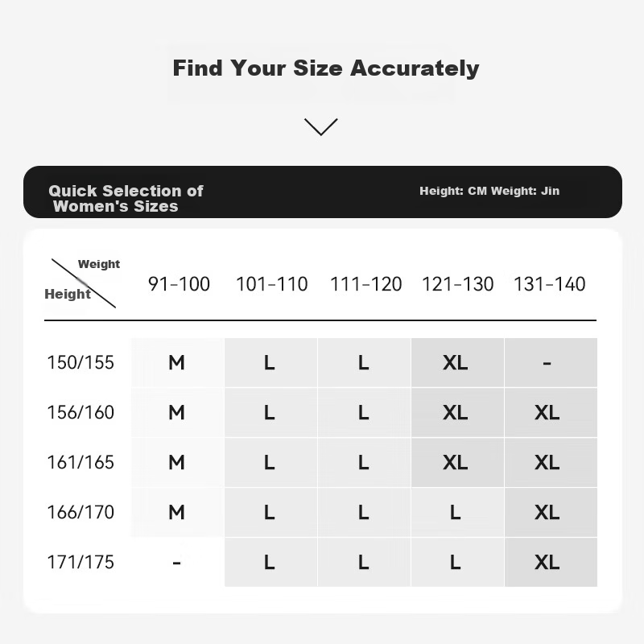Select the 111-120 weight column header
The image size is (644, 644).
[x=366, y=284]
